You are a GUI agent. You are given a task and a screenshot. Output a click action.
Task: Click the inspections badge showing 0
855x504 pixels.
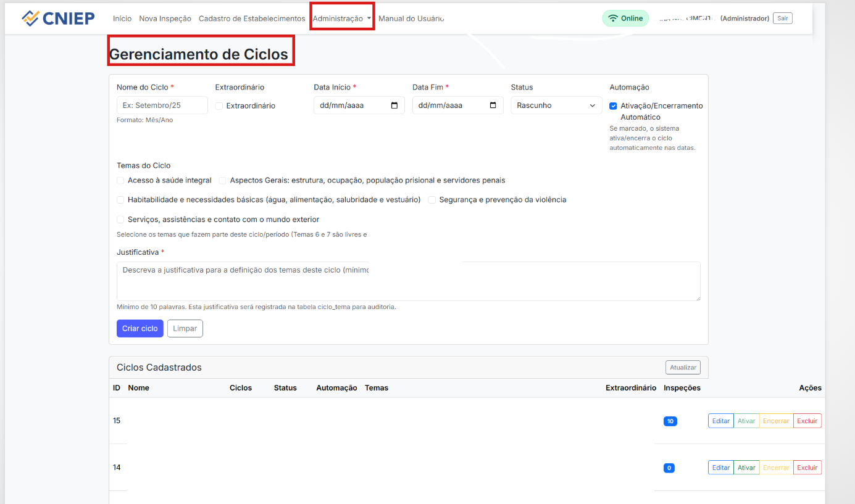[x=669, y=468]
